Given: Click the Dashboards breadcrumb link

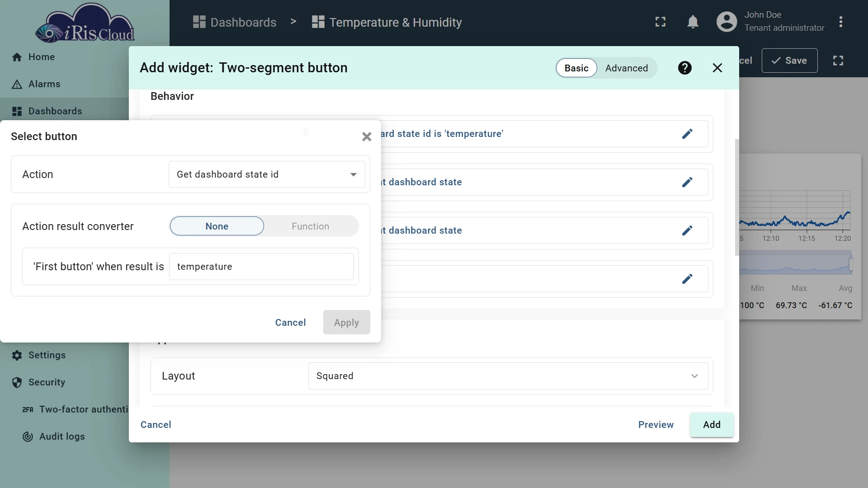Looking at the screenshot, I should point(235,22).
